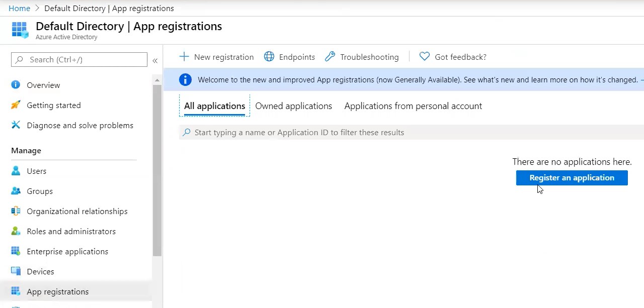The height and width of the screenshot is (308, 644).
Task: Click the Manage section heading
Action: click(26, 150)
